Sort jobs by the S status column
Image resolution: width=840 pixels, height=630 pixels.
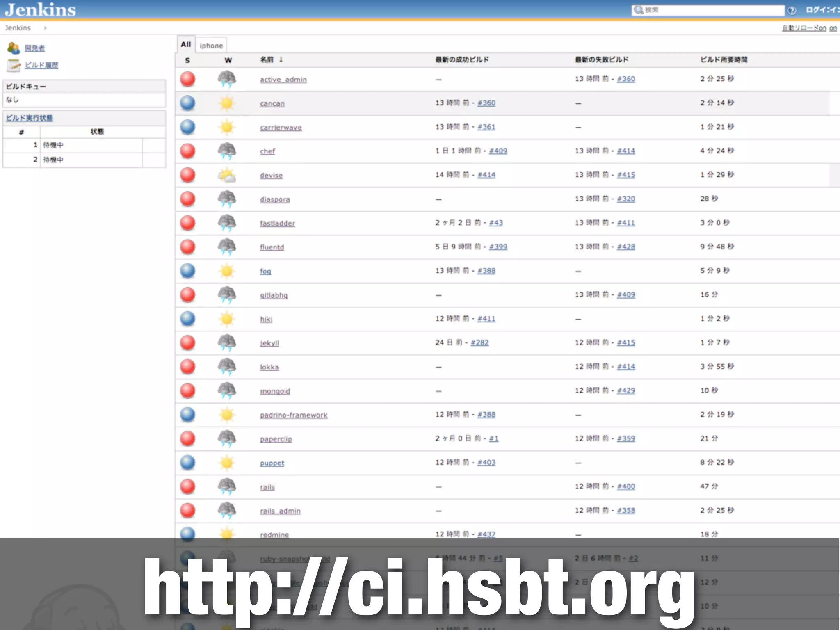click(x=187, y=60)
